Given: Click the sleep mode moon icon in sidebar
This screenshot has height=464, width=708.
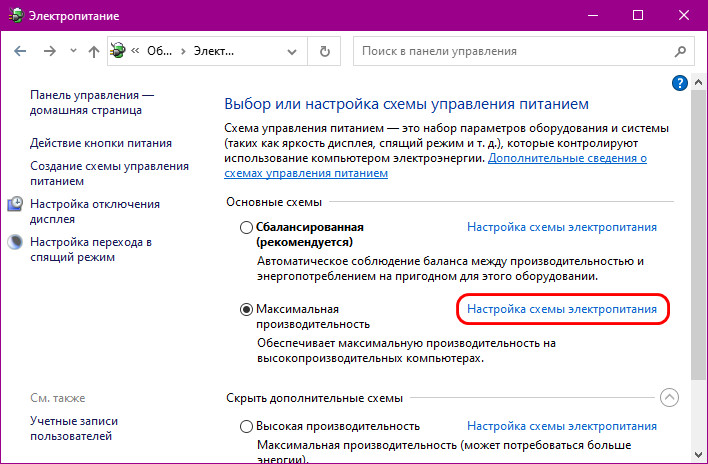Looking at the screenshot, I should [15, 242].
